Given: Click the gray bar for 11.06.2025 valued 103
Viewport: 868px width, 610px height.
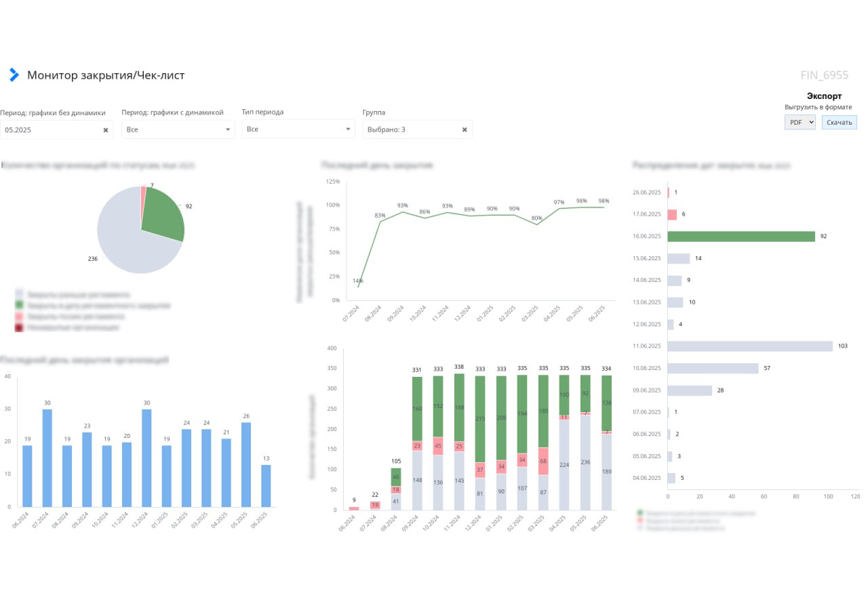Looking at the screenshot, I should tap(750, 346).
